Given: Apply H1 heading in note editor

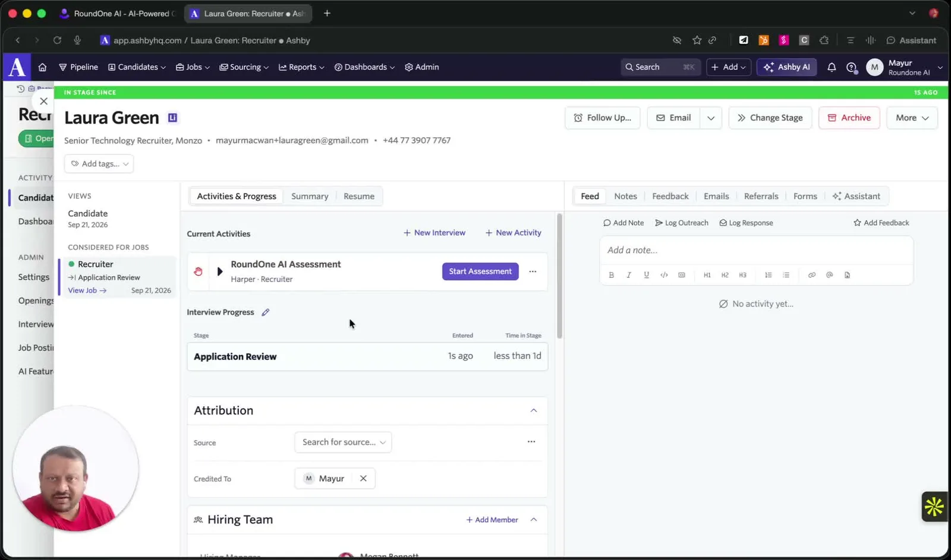Looking at the screenshot, I should 707,275.
